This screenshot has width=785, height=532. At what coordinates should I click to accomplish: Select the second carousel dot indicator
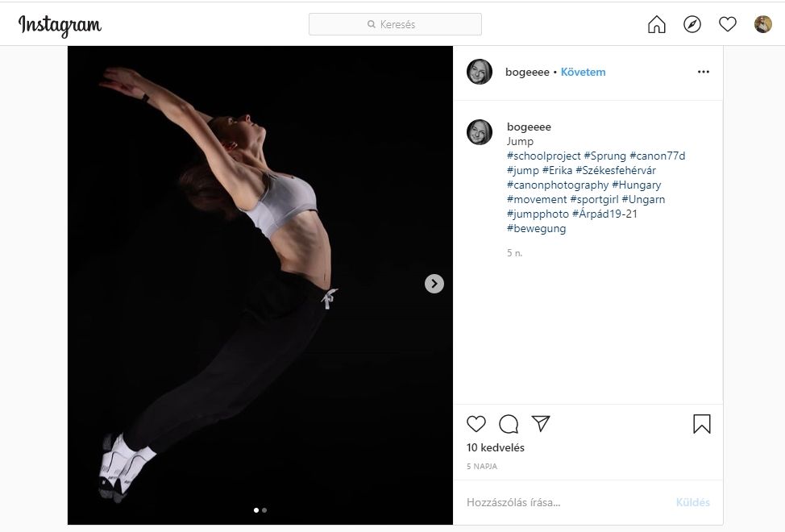coord(264,510)
